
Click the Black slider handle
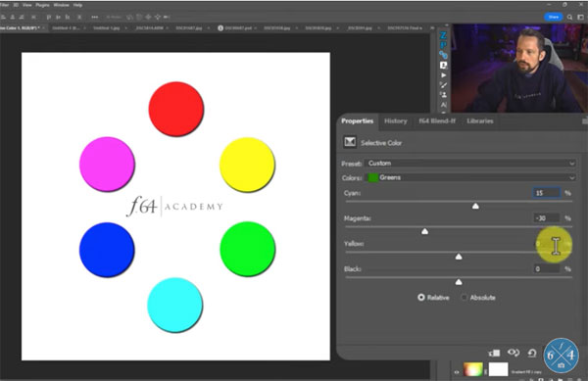pyautogui.click(x=459, y=282)
